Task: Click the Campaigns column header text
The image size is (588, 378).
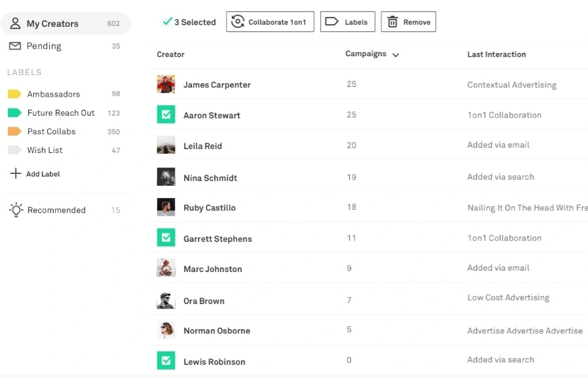Action: click(365, 54)
